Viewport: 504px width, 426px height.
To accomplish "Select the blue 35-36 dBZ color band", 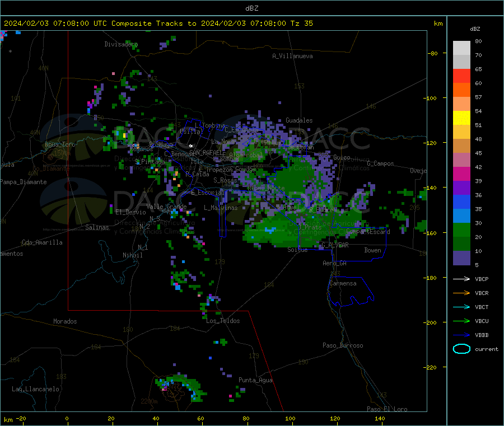I will [x=461, y=202].
